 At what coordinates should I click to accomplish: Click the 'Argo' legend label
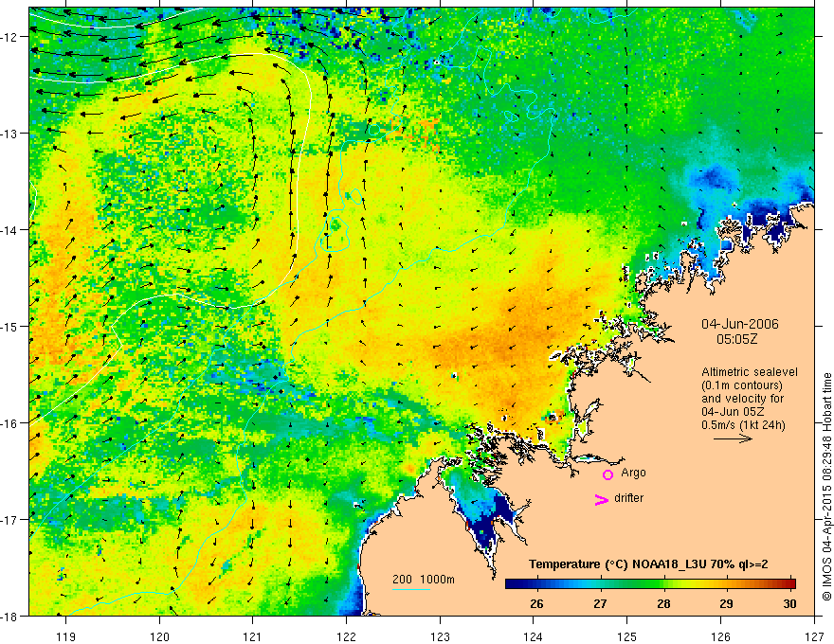click(x=633, y=473)
